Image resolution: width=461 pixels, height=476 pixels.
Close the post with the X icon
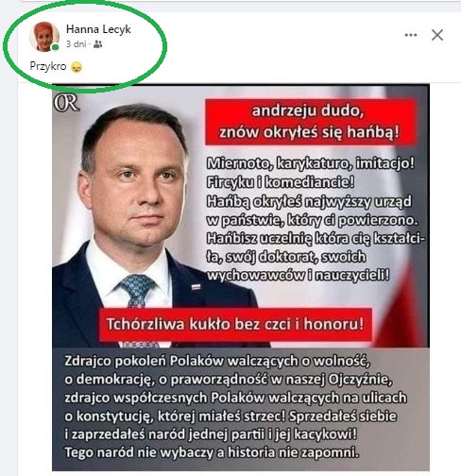point(437,35)
